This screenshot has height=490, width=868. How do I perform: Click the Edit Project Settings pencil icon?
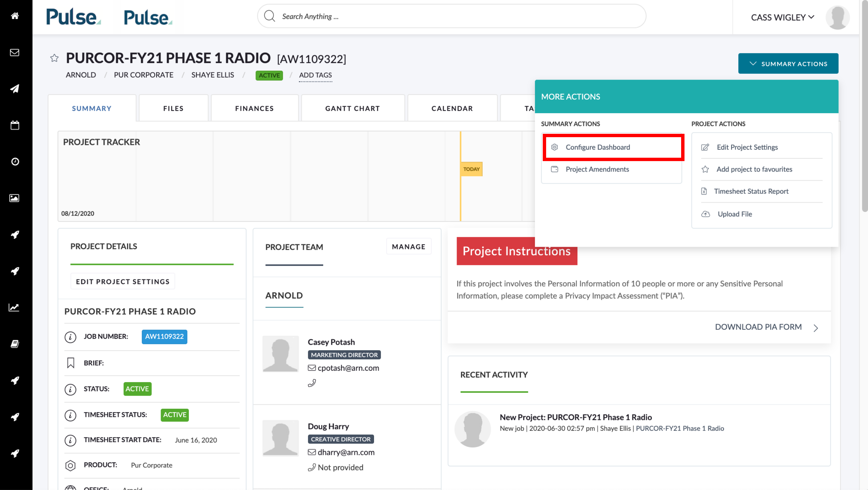705,147
